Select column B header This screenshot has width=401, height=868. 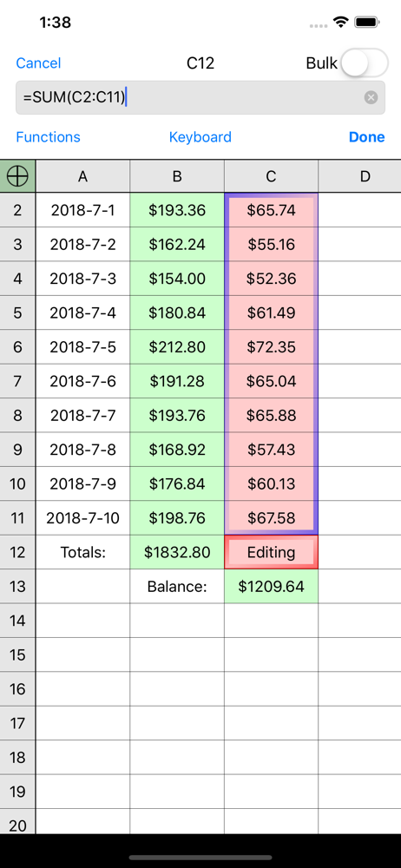pos(177,176)
